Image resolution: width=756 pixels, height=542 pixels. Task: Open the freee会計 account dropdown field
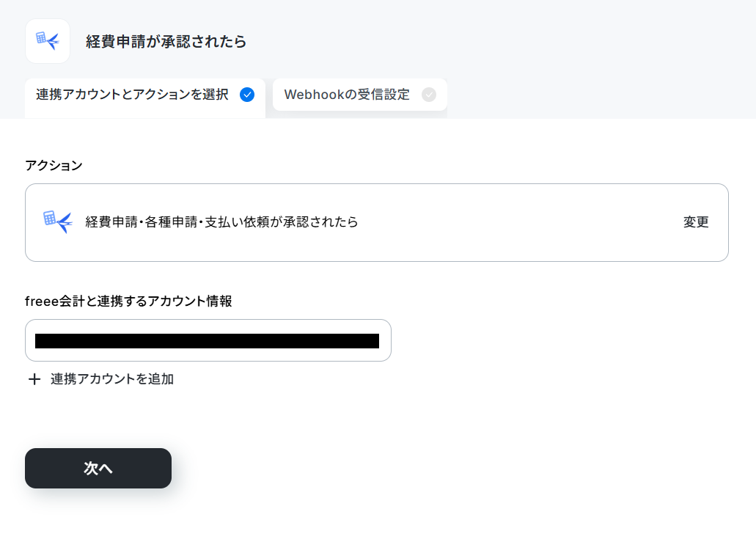tap(208, 340)
